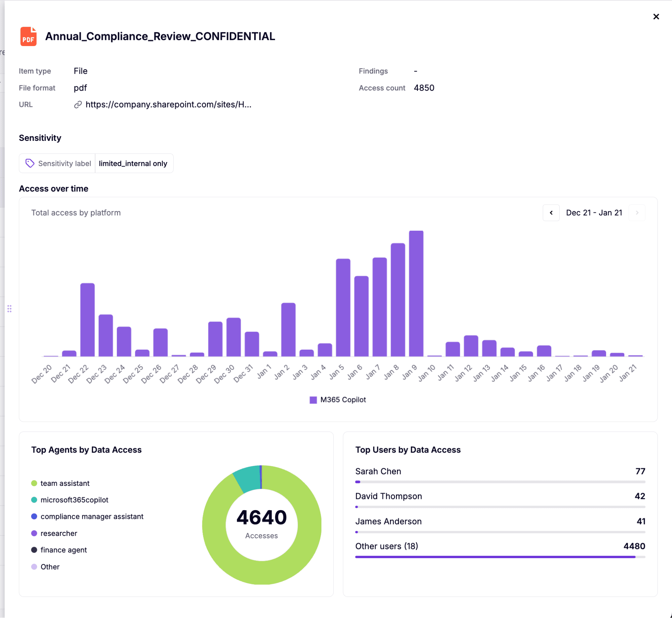This screenshot has height=618, width=672.
Task: Go to next date range
Action: (x=636, y=213)
